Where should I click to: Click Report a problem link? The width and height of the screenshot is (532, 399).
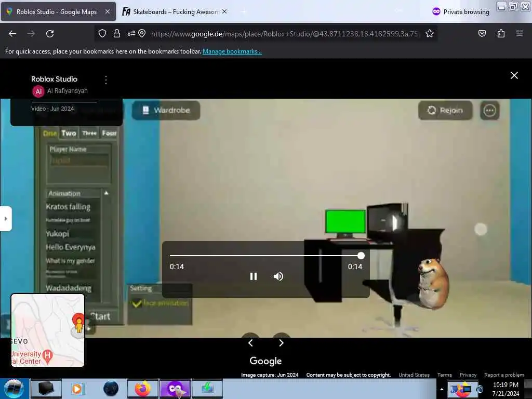(504, 375)
